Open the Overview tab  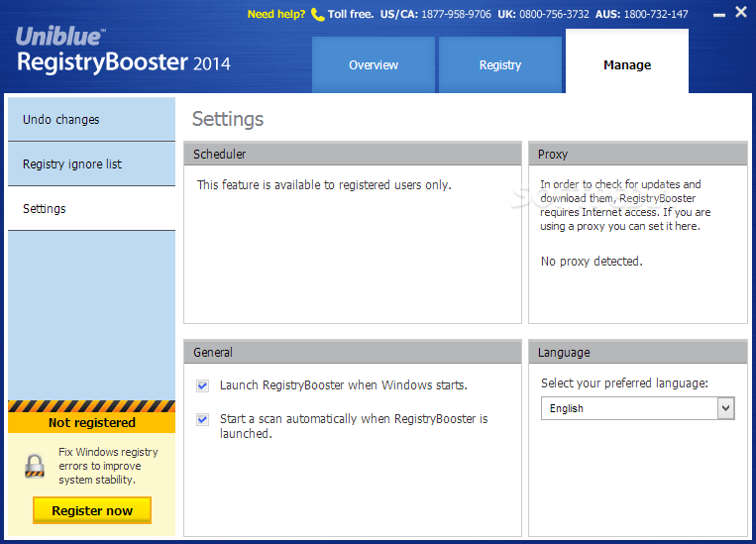374,64
